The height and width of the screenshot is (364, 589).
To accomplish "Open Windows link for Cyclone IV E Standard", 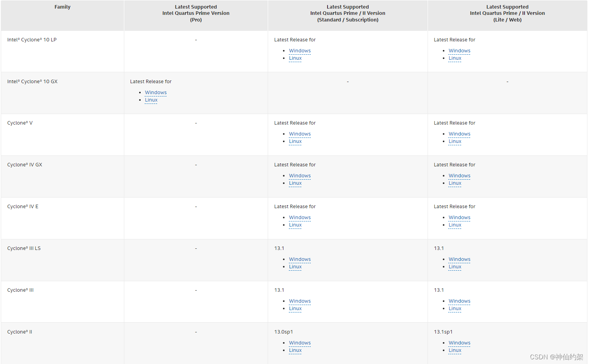I will pyautogui.click(x=300, y=218).
